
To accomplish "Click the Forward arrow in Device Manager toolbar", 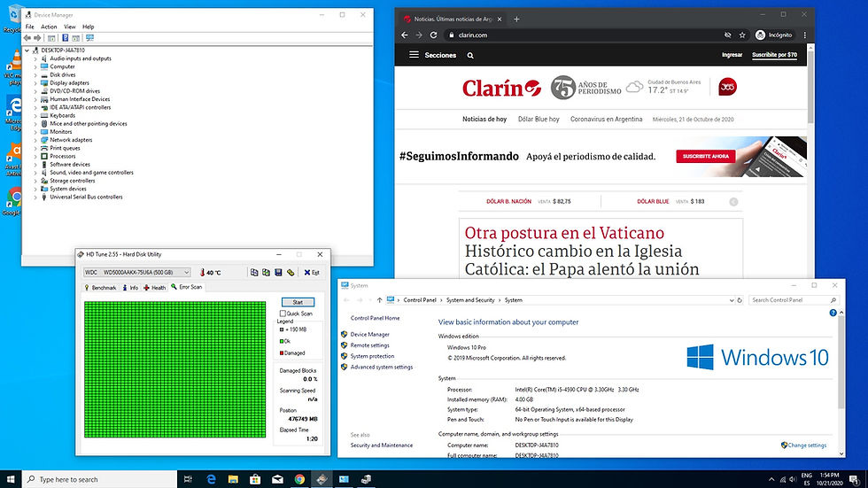I will (x=37, y=37).
